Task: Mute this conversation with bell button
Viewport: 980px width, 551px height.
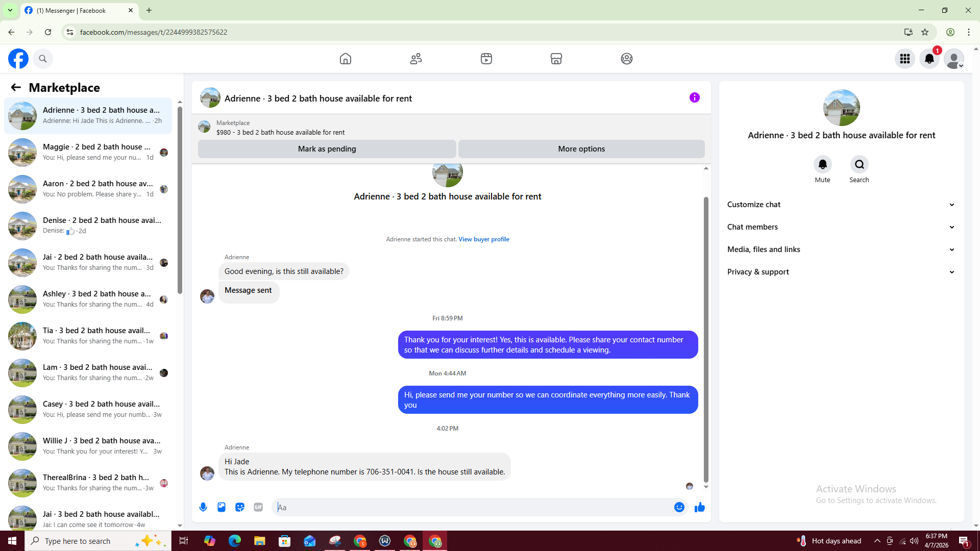Action: [822, 164]
